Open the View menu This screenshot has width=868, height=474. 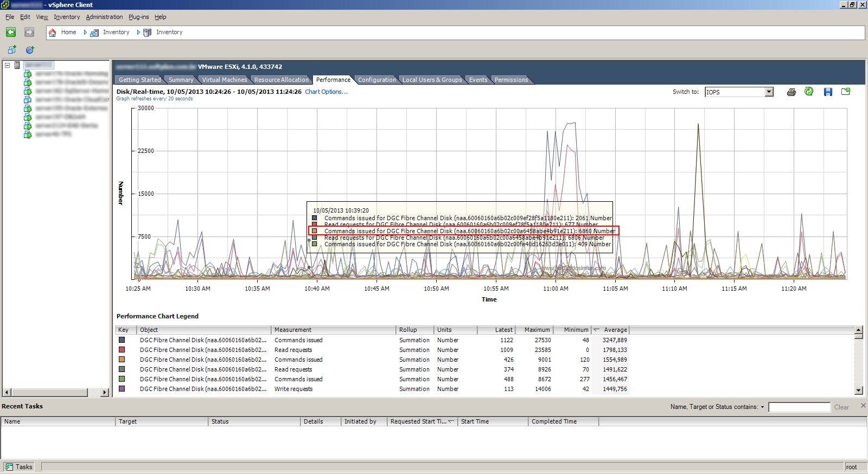(42, 17)
